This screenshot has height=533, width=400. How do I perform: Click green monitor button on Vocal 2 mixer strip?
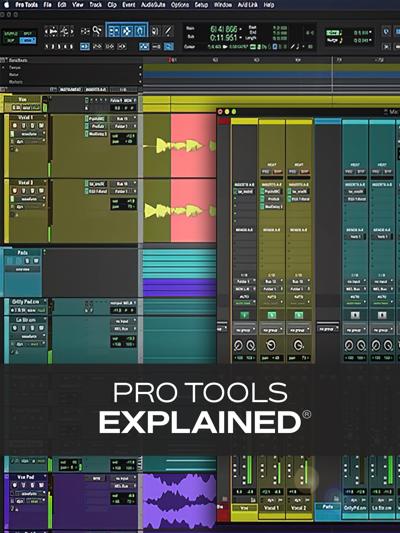pyautogui.click(x=298, y=315)
